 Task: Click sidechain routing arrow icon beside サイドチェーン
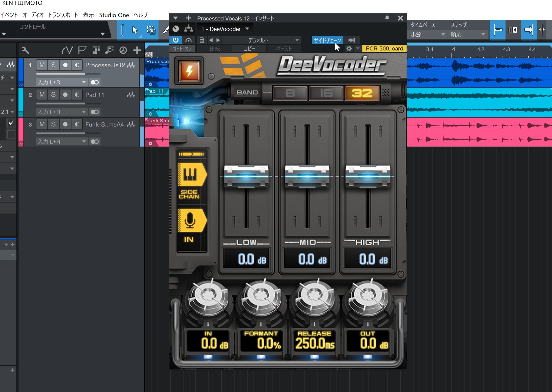(352, 40)
